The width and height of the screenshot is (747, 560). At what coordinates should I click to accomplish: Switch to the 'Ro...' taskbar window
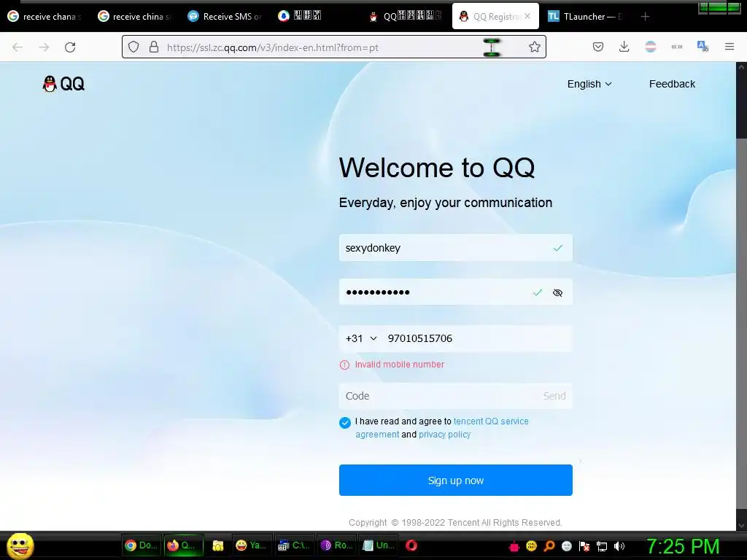point(336,545)
